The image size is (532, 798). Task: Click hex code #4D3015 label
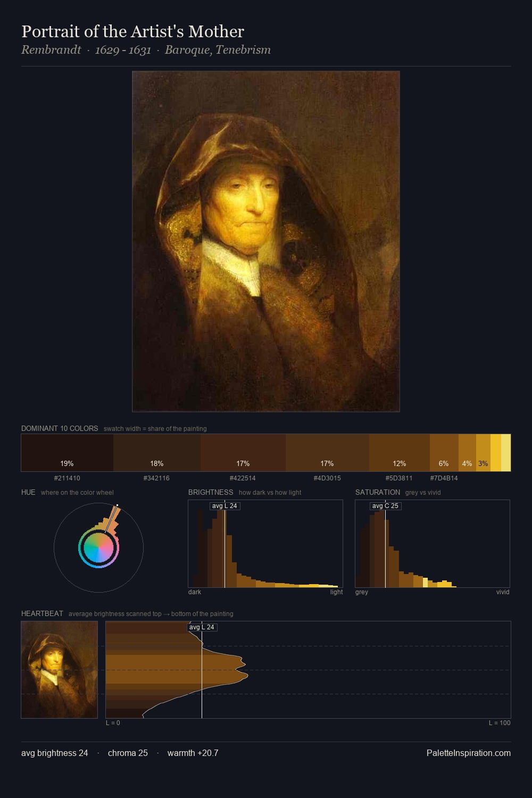point(327,478)
